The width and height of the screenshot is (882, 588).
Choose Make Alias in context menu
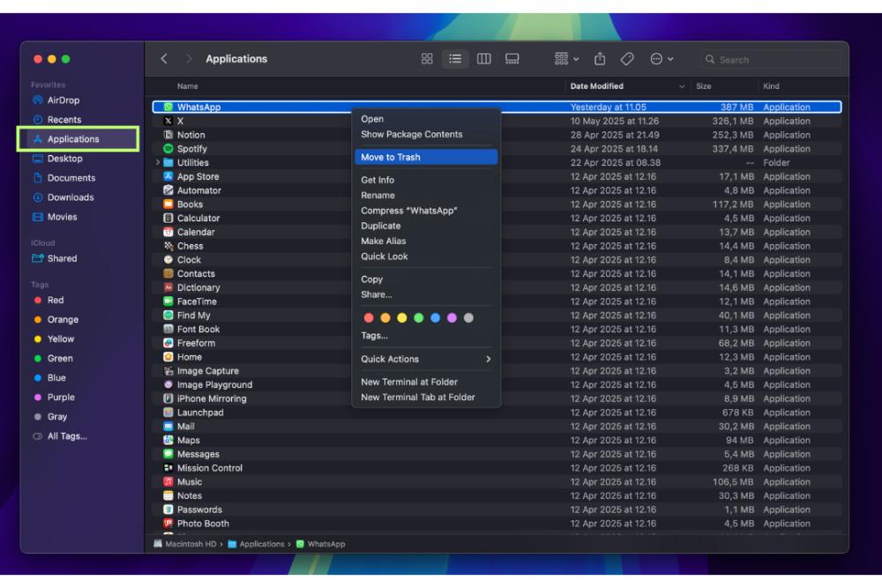426,241
